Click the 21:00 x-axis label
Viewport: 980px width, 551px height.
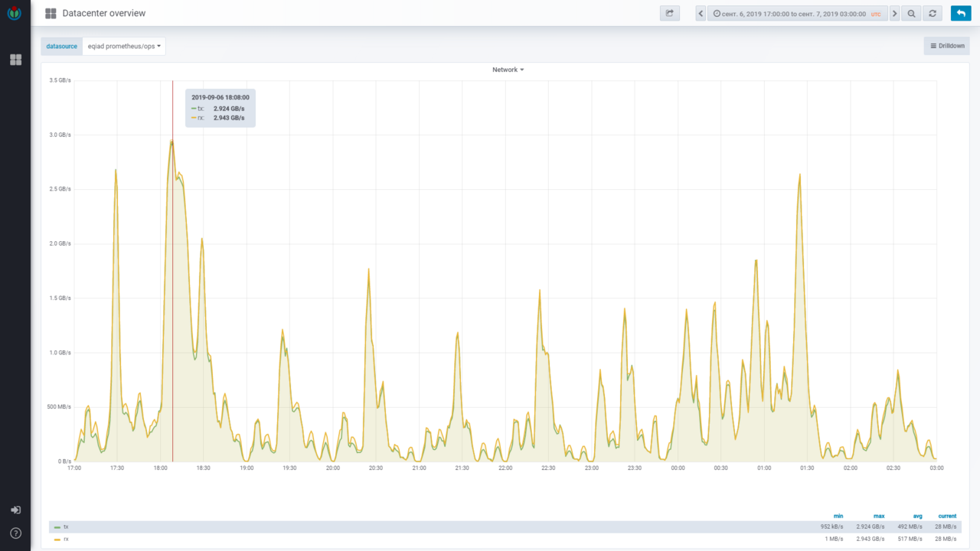(419, 467)
